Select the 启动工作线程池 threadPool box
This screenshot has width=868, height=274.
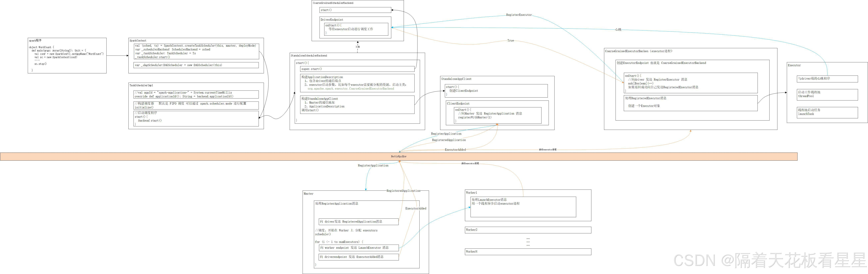pos(827,95)
